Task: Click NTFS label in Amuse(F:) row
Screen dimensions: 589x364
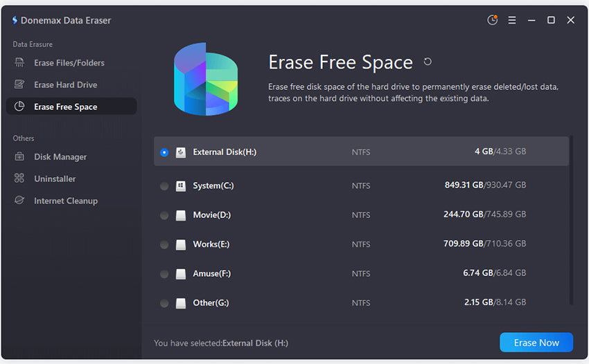Action: click(361, 273)
